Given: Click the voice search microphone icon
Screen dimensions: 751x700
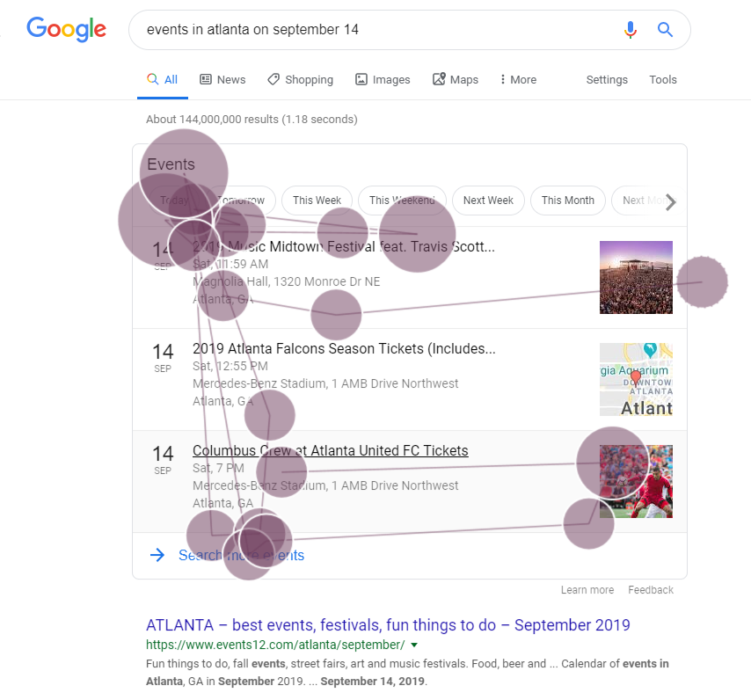Looking at the screenshot, I should pos(630,30).
